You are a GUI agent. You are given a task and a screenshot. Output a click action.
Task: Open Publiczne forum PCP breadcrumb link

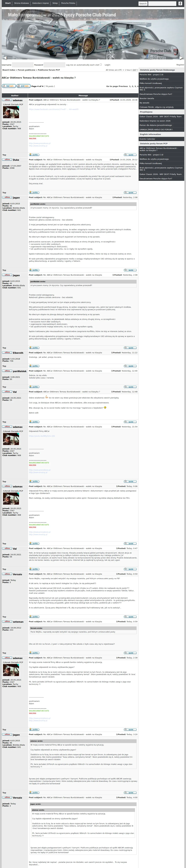point(49,70)
